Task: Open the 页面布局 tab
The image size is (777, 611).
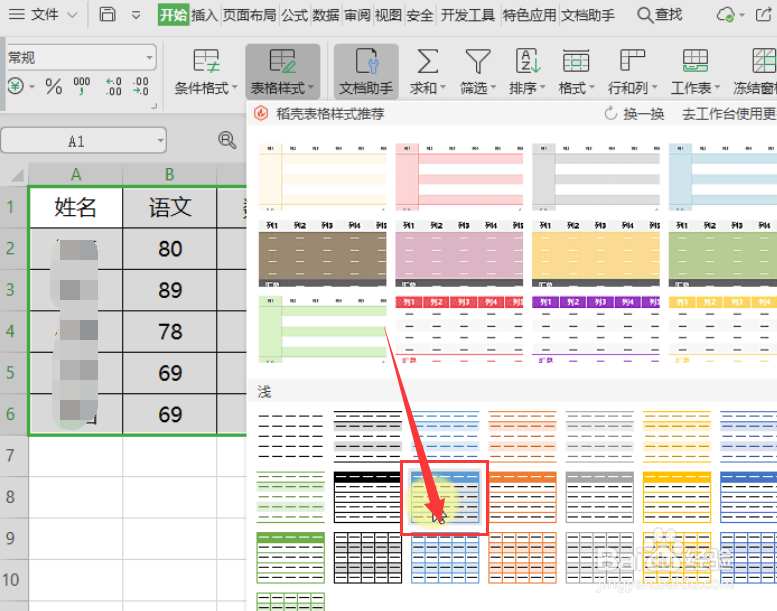Action: [x=249, y=15]
